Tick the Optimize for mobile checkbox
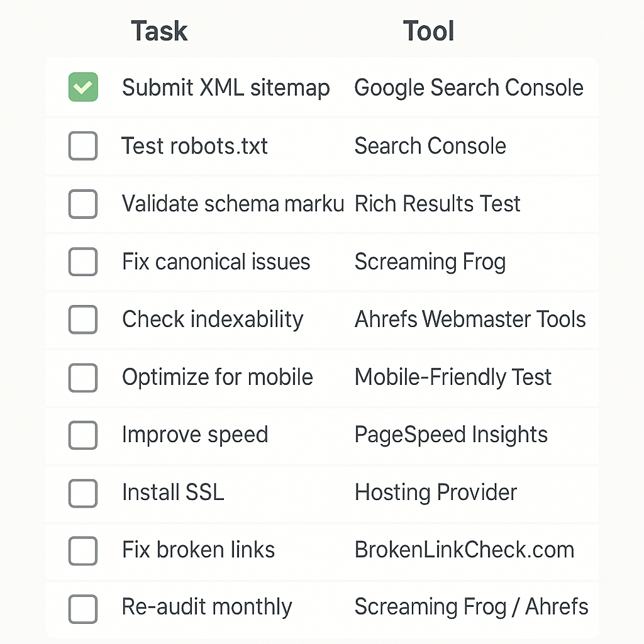644x644 pixels. (83, 377)
